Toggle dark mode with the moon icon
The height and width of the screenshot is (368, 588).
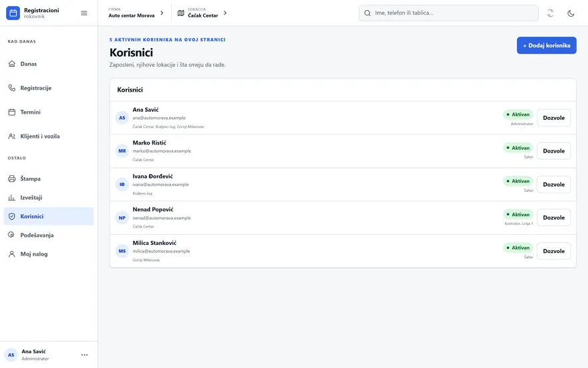571,13
